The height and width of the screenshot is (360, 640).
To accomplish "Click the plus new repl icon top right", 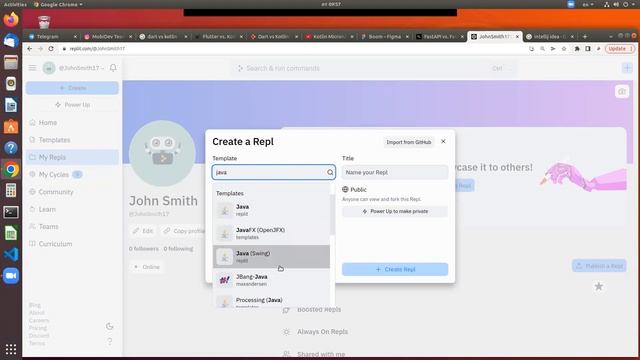I will [627, 68].
